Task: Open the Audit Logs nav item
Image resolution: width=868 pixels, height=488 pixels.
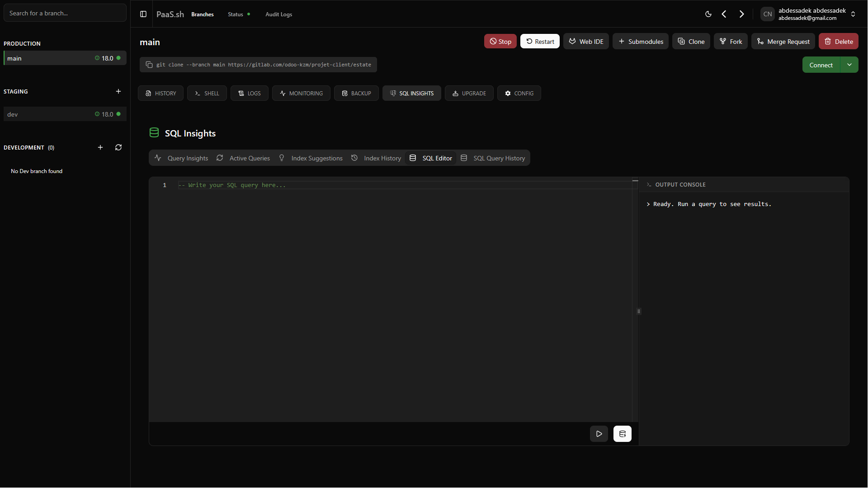Action: coord(279,14)
